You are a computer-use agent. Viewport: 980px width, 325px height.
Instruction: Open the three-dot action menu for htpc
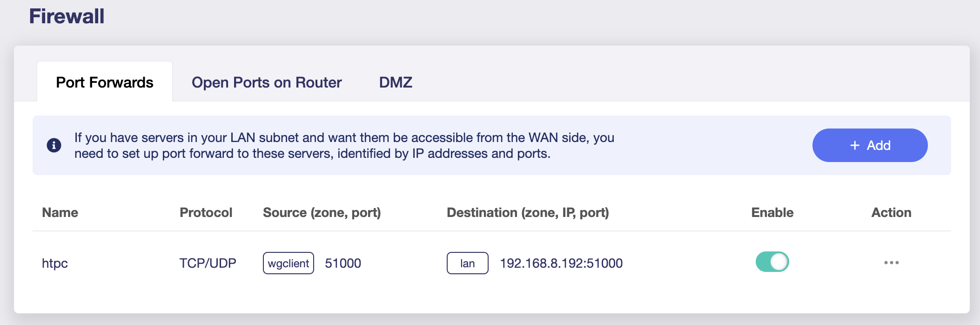[x=891, y=263]
